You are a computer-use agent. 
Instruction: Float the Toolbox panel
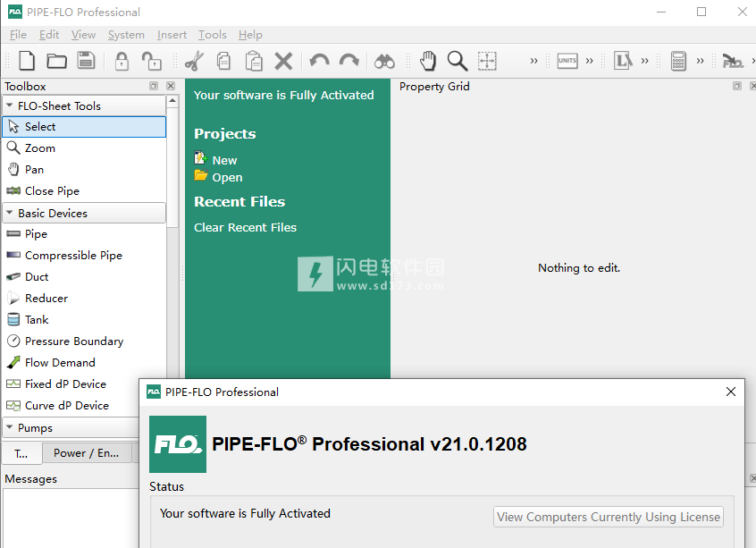(x=154, y=86)
